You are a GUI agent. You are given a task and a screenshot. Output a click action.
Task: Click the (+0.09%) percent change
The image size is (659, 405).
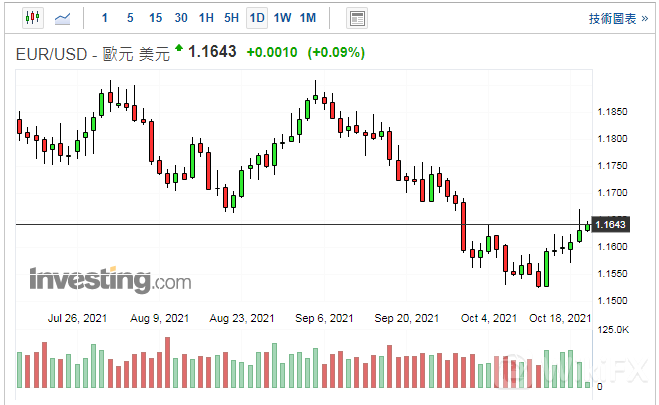(336, 53)
